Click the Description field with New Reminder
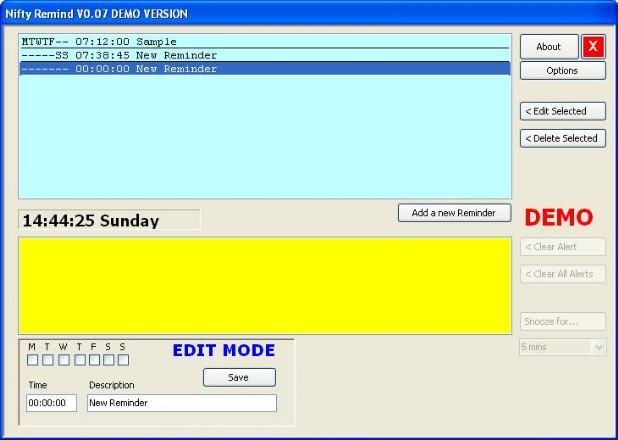 (x=182, y=403)
